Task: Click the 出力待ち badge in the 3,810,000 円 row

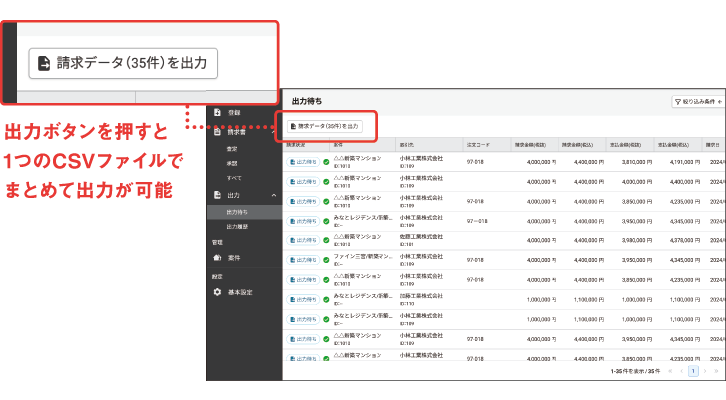Action: (x=303, y=162)
